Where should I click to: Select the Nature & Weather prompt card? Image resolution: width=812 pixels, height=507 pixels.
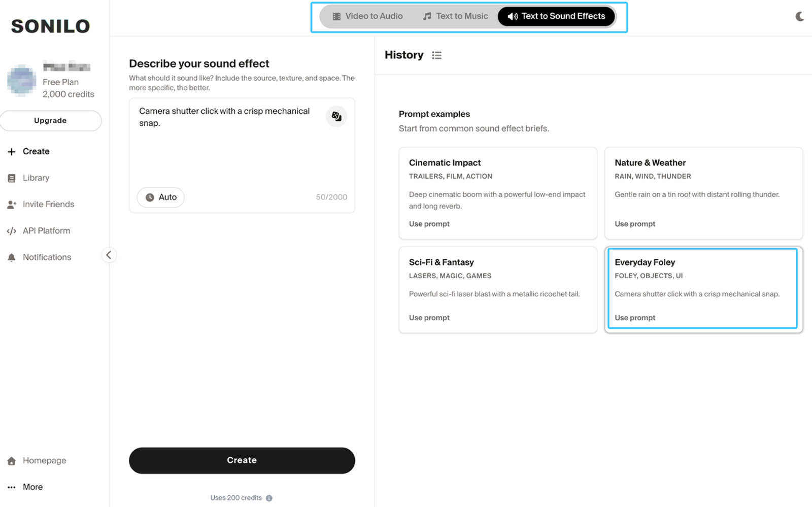(704, 193)
